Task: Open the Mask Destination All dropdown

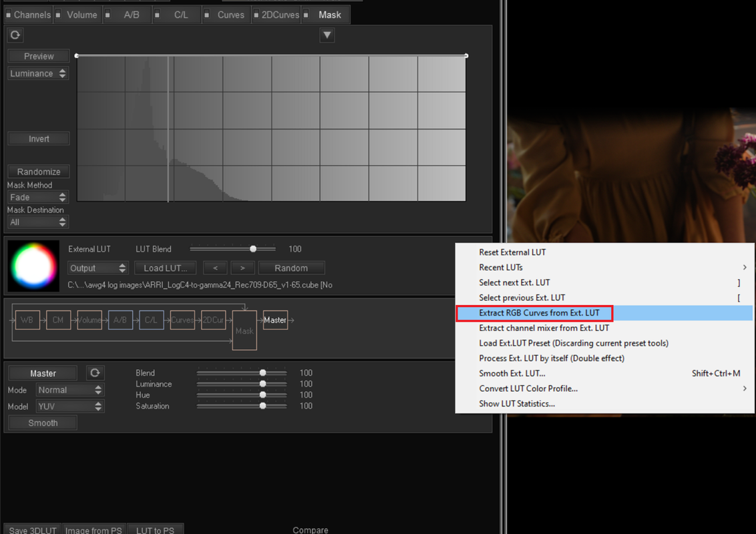Action: tap(38, 222)
